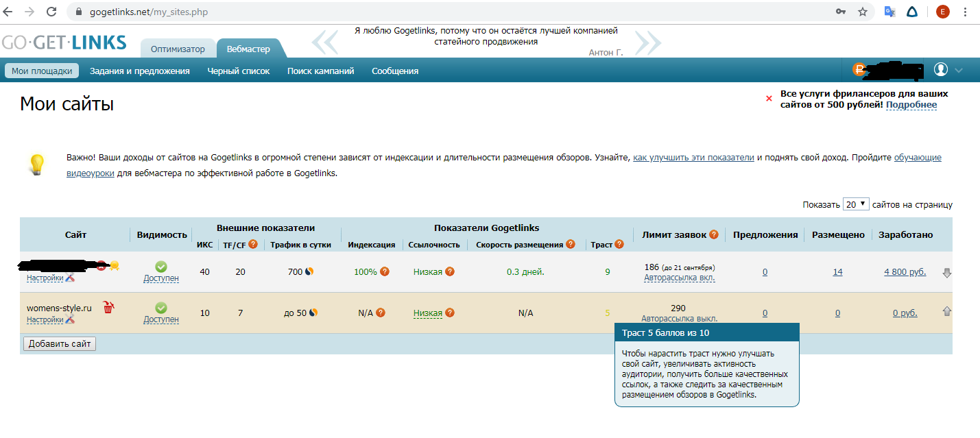The height and width of the screenshot is (438, 980).
Task: Click help icon next to Низкая in first row
Action: (450, 271)
